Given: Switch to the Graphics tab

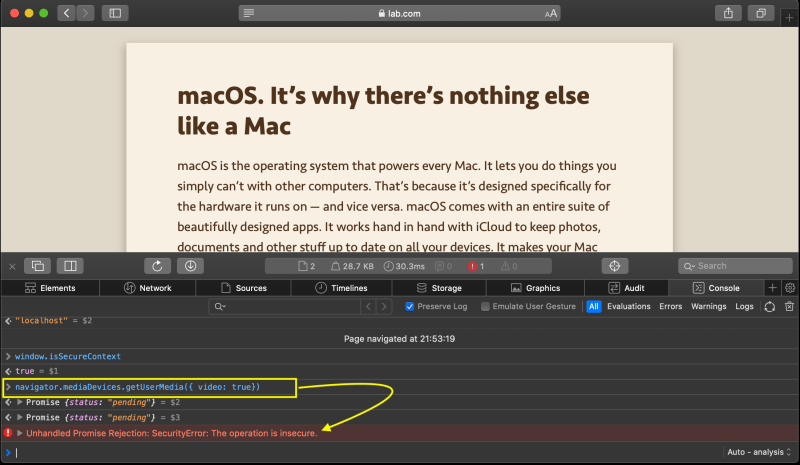Looking at the screenshot, I should coord(535,288).
